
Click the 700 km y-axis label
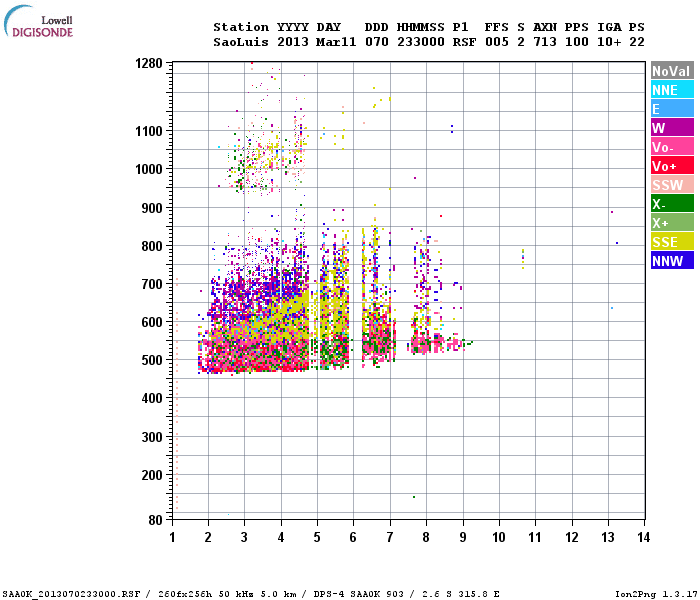[152, 284]
